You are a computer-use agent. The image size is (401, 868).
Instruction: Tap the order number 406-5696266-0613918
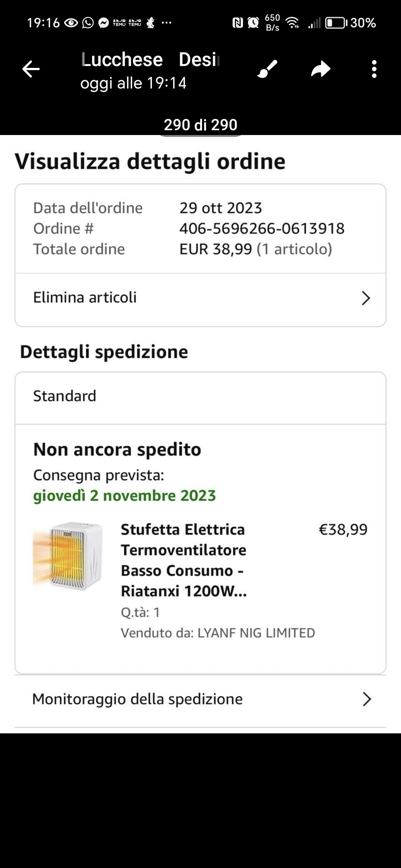[262, 228]
